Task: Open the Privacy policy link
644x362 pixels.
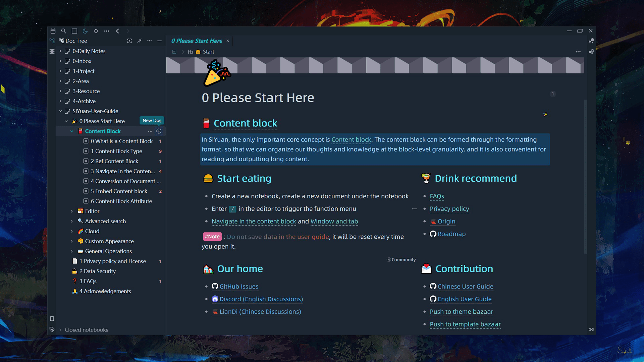Action: pyautogui.click(x=449, y=209)
